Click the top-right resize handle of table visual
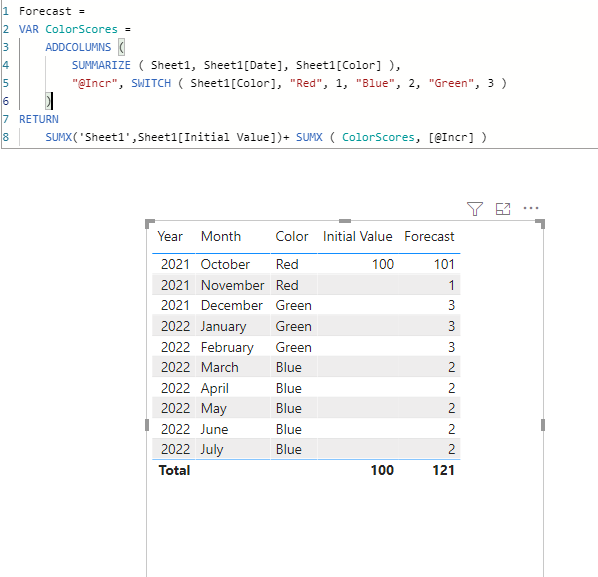The width and height of the screenshot is (598, 577). pos(540,223)
